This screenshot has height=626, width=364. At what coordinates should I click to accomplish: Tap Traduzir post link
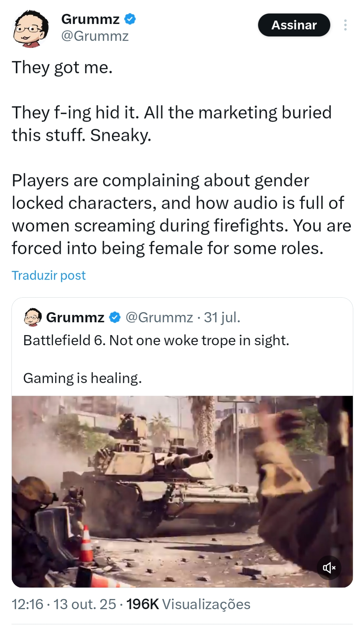coord(49,275)
